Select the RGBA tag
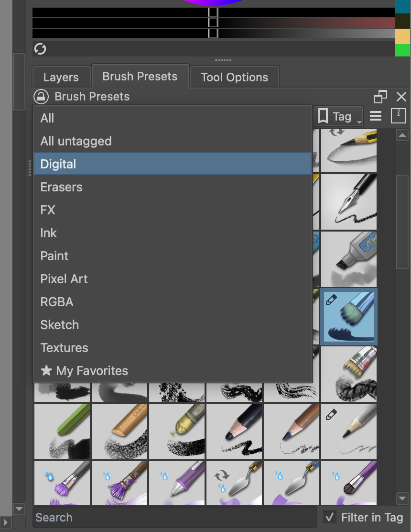The image size is (411, 532). pos(173,302)
